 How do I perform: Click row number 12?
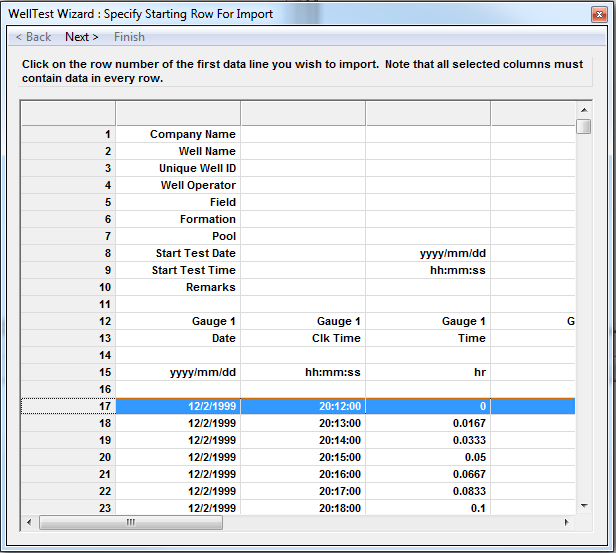click(68, 321)
